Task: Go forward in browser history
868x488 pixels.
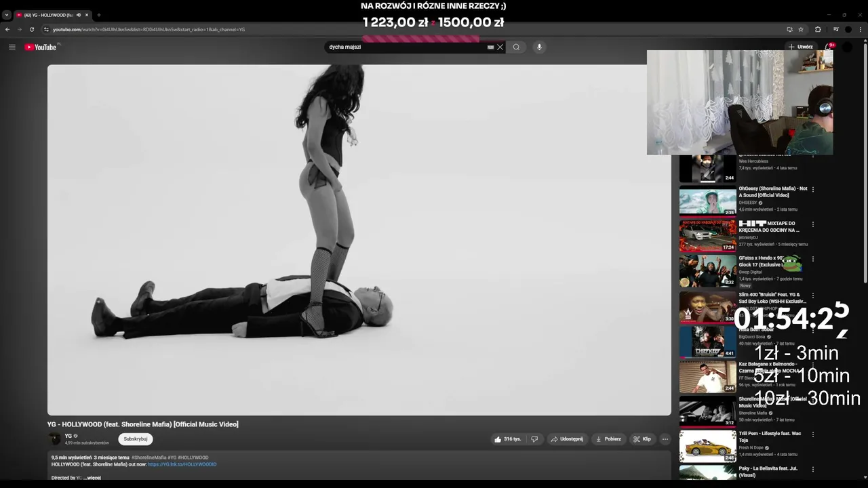Action: (x=19, y=29)
